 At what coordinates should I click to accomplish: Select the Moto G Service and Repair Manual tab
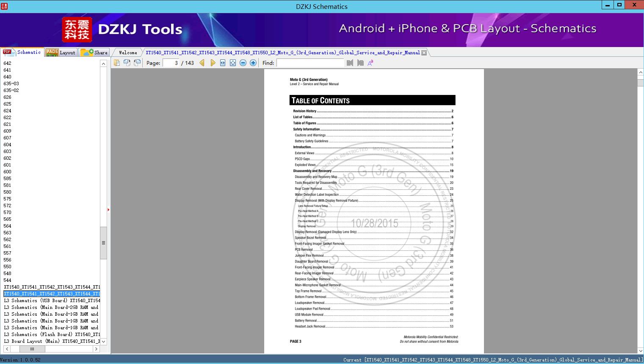click(x=282, y=53)
